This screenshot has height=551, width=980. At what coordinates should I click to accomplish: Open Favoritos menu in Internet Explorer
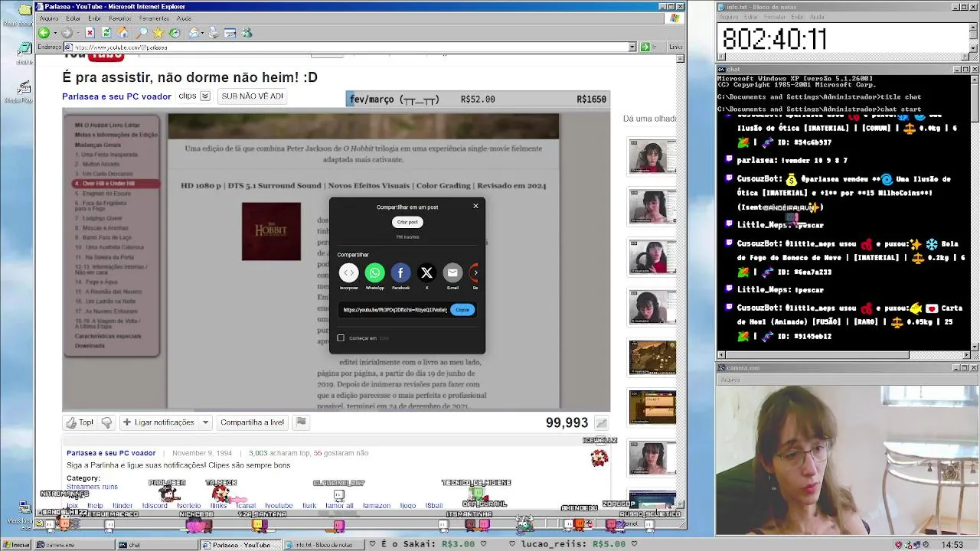coord(120,18)
